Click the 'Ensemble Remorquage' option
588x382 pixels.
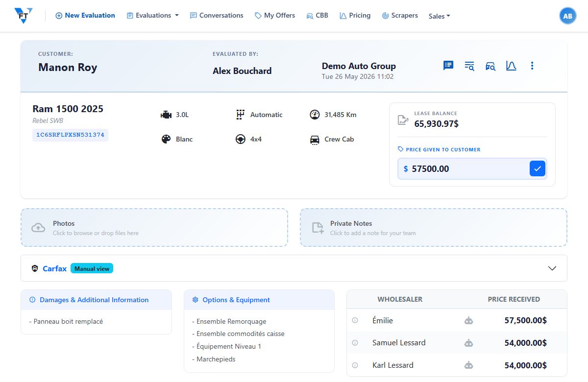pyautogui.click(x=229, y=322)
